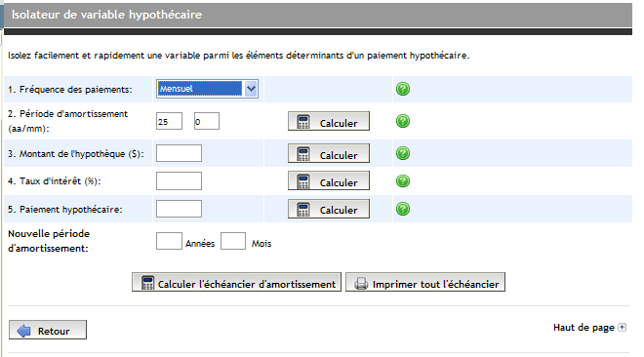Click Calculer l'échéancier d'amortissement button
The height and width of the screenshot is (357, 644).
pyautogui.click(x=236, y=282)
